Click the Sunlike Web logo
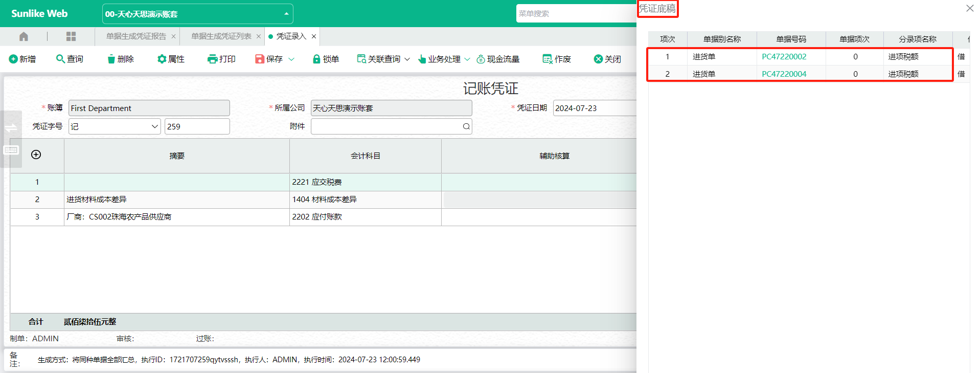 pyautogui.click(x=39, y=14)
